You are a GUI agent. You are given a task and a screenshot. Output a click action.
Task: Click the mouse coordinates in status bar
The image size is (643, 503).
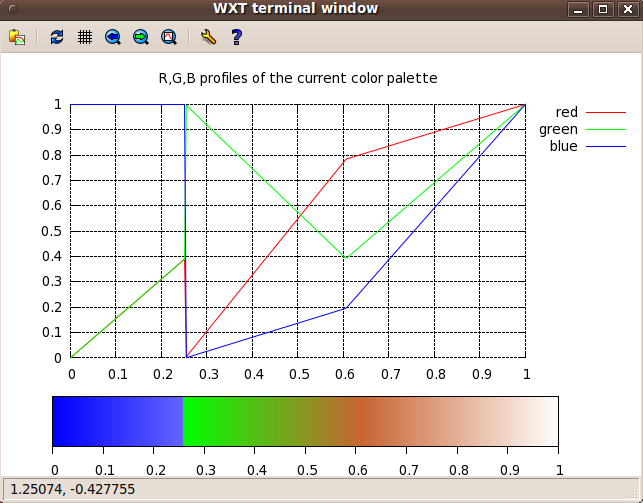tap(72, 489)
